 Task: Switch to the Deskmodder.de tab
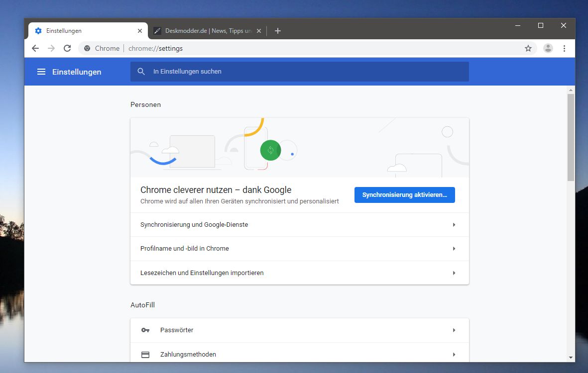tap(208, 31)
